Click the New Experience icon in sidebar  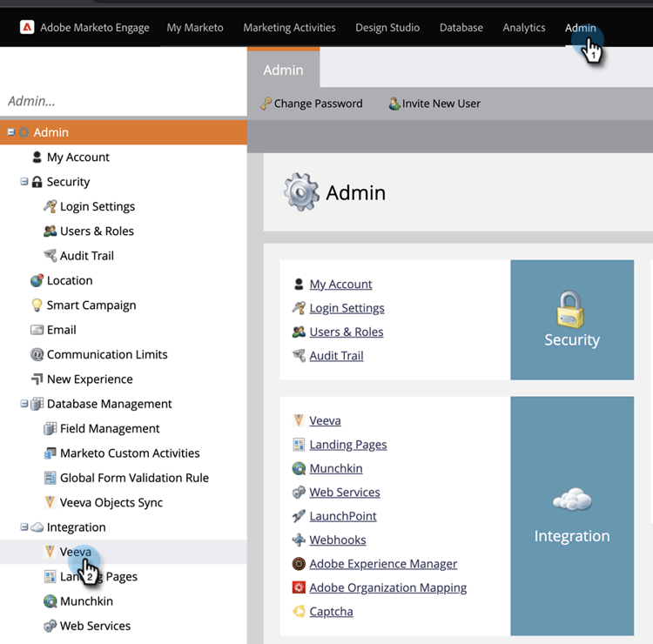[37, 379]
